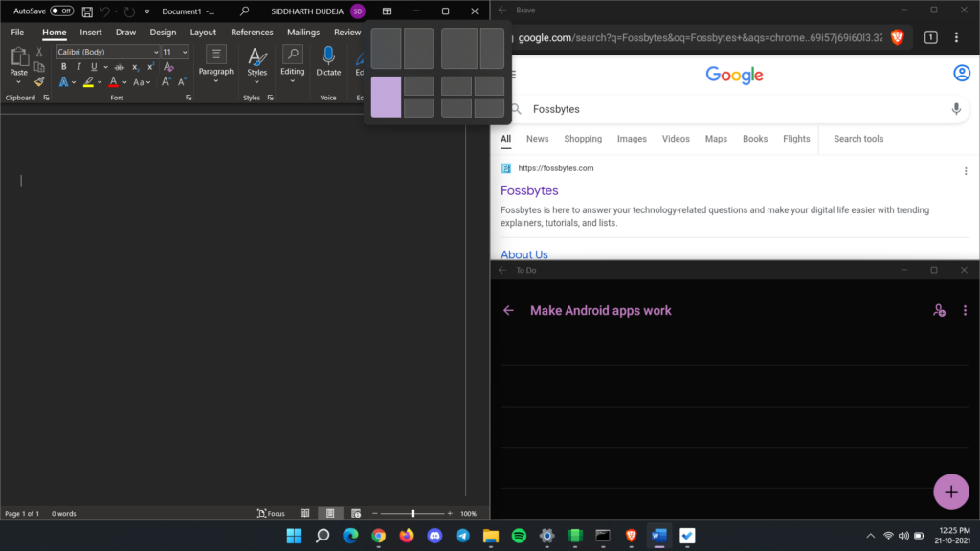Apply Superscript formatting in Font group
Viewport: 980px width, 551px height.
[x=150, y=67]
